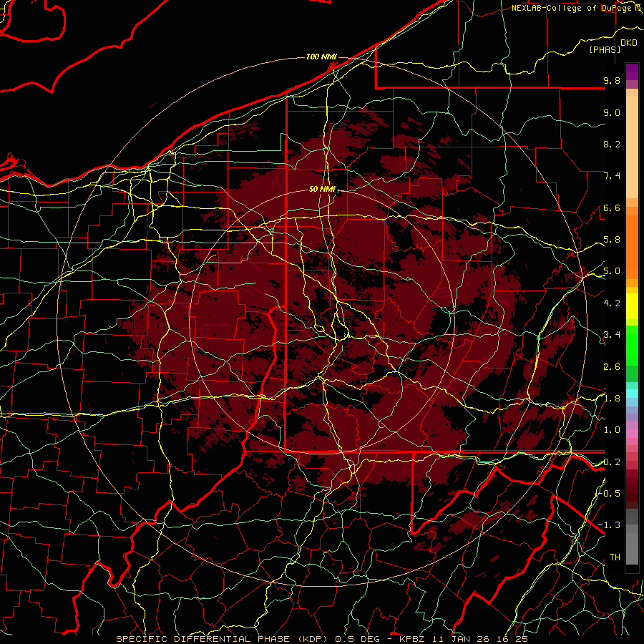Click the purple segment atop the color bar

pos(632,72)
